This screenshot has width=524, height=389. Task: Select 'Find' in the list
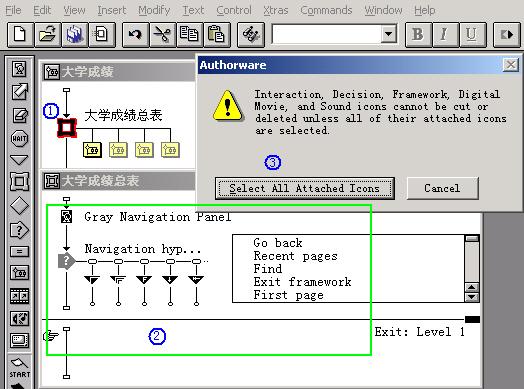pyautogui.click(x=268, y=269)
